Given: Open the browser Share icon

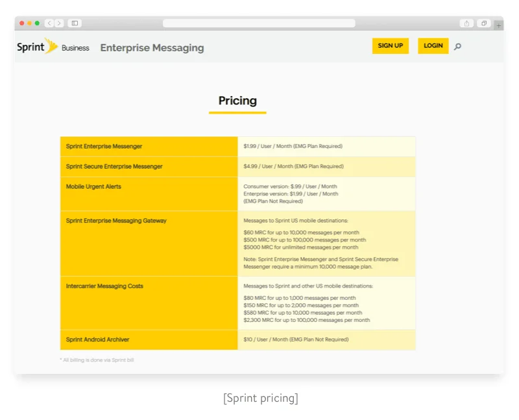Looking at the screenshot, I should click(x=466, y=23).
